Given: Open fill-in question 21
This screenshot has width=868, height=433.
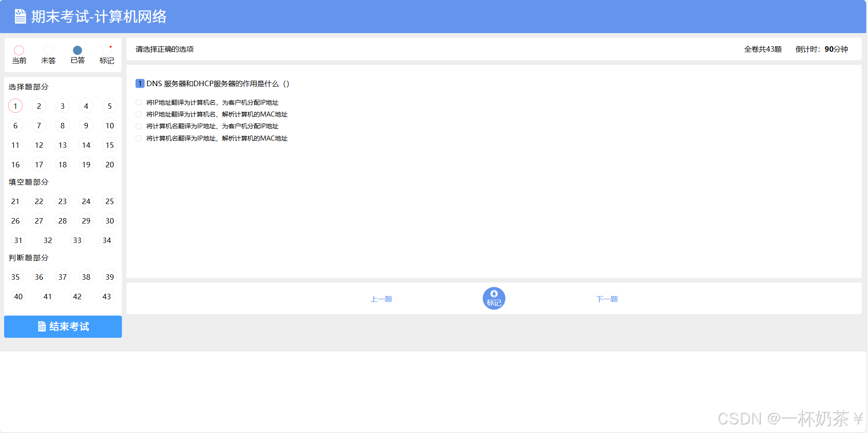Looking at the screenshot, I should click(15, 201).
